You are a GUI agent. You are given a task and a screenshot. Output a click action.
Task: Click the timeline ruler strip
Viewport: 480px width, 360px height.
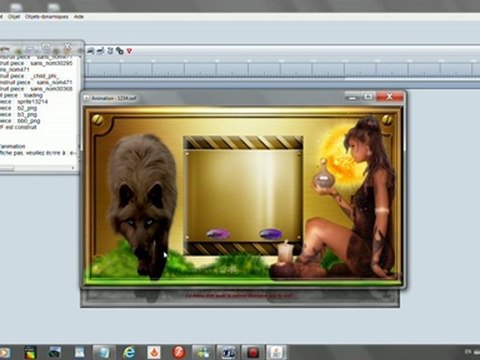(282, 68)
